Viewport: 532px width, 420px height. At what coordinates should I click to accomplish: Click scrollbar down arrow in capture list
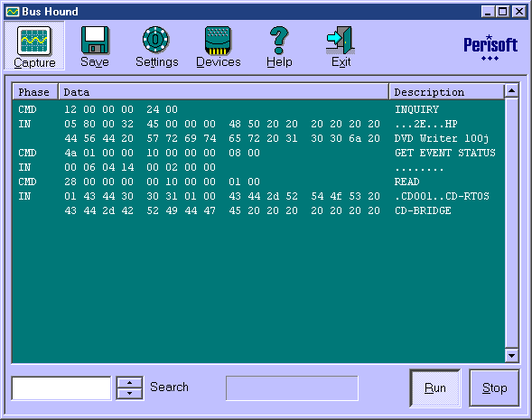click(511, 356)
